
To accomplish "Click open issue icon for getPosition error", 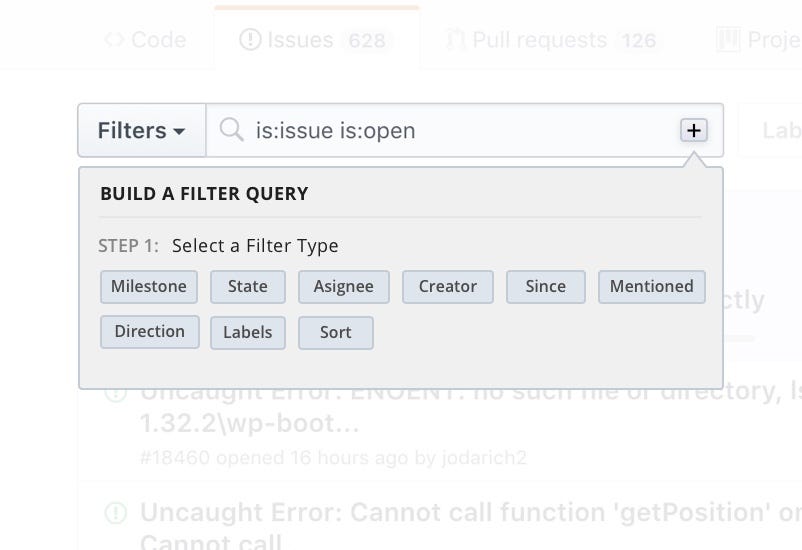I will point(116,513).
